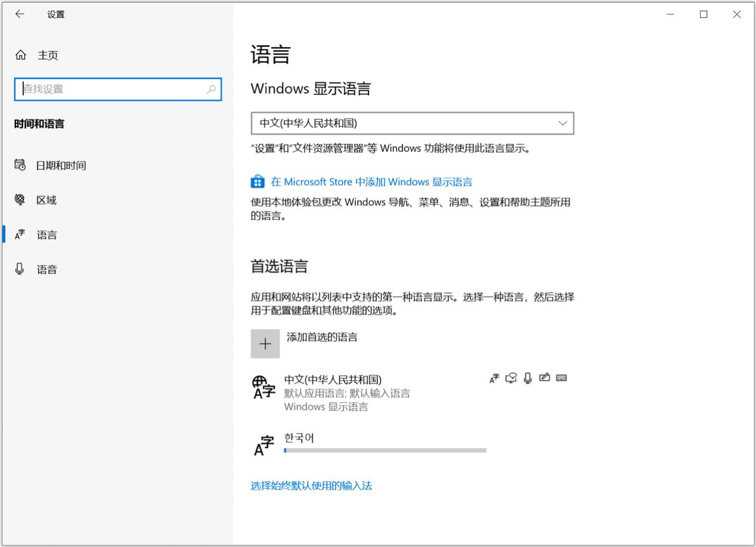The width and height of the screenshot is (756, 547).
Task: Click the plus icon to add a language
Action: point(265,344)
